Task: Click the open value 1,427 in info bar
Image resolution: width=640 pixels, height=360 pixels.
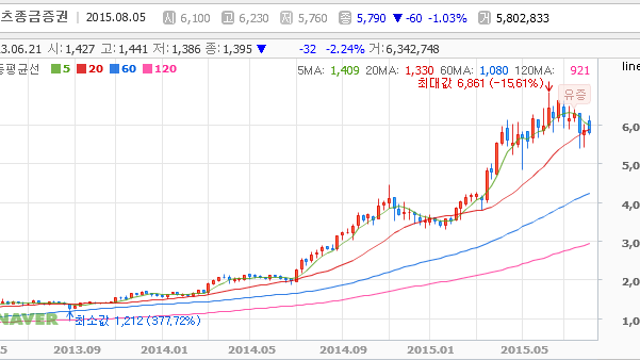Action: (x=80, y=49)
